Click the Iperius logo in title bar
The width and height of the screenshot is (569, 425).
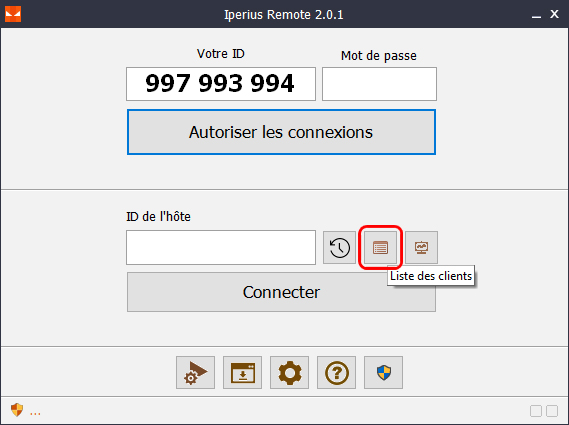click(x=13, y=14)
